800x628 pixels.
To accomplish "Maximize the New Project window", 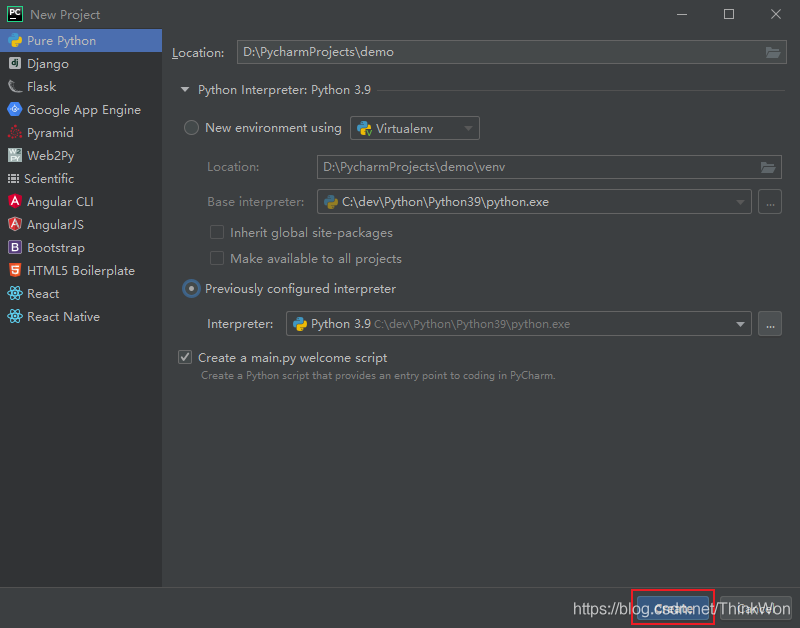I will tap(729, 14).
